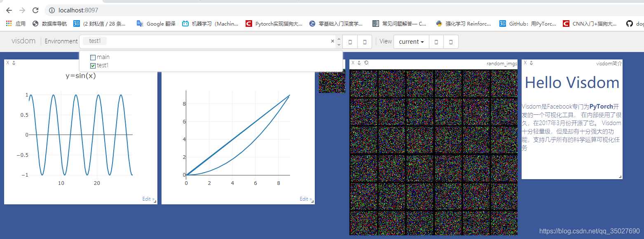View site information icon in address bar

pyautogui.click(x=52, y=10)
